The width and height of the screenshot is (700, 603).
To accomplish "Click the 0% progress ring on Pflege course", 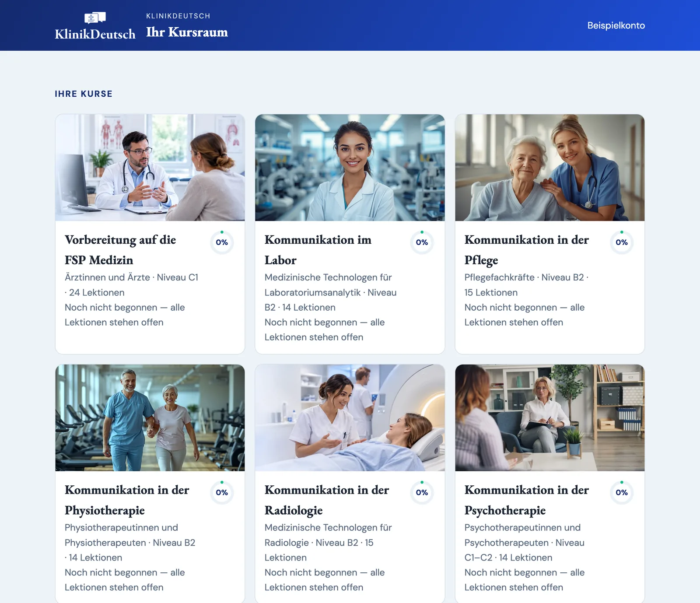I will click(622, 242).
